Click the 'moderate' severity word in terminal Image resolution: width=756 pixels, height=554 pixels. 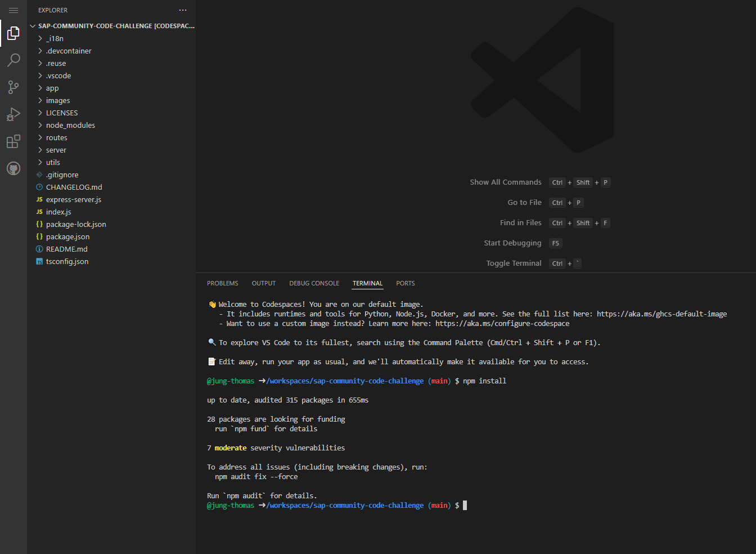[231, 448]
